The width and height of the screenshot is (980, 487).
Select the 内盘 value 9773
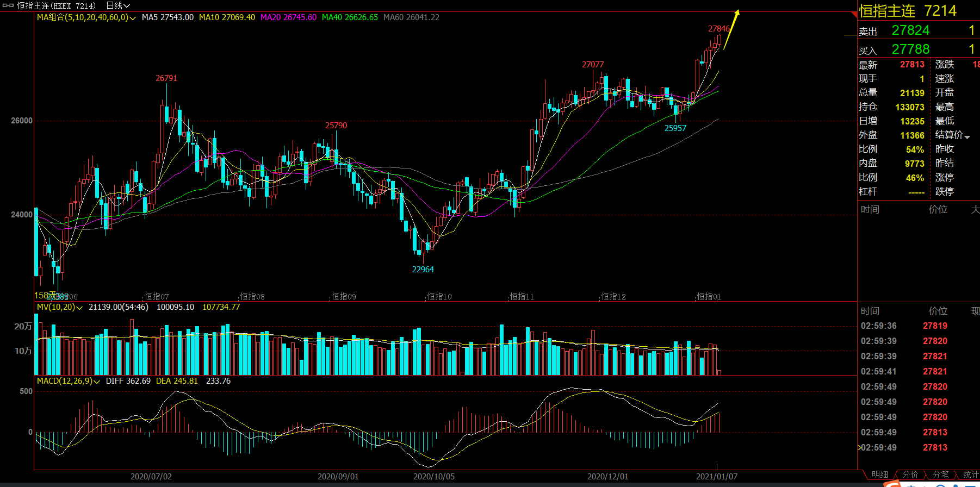(x=914, y=164)
